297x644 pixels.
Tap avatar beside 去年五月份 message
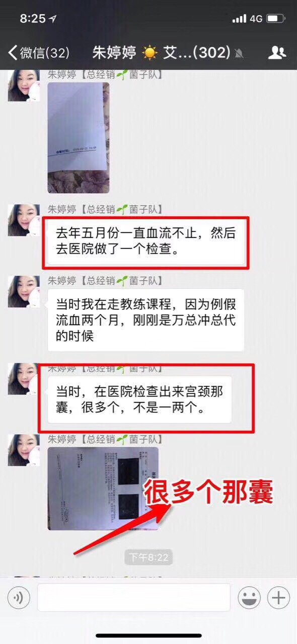[24, 220]
